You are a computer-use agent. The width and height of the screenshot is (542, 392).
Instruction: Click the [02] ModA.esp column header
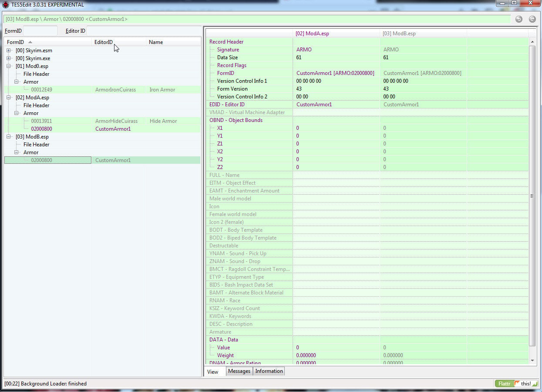point(336,34)
